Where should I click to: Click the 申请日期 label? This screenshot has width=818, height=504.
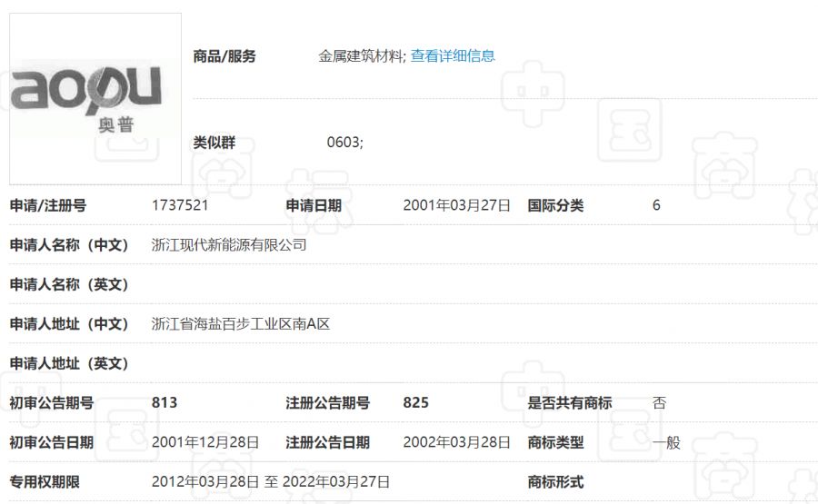[x=314, y=205]
